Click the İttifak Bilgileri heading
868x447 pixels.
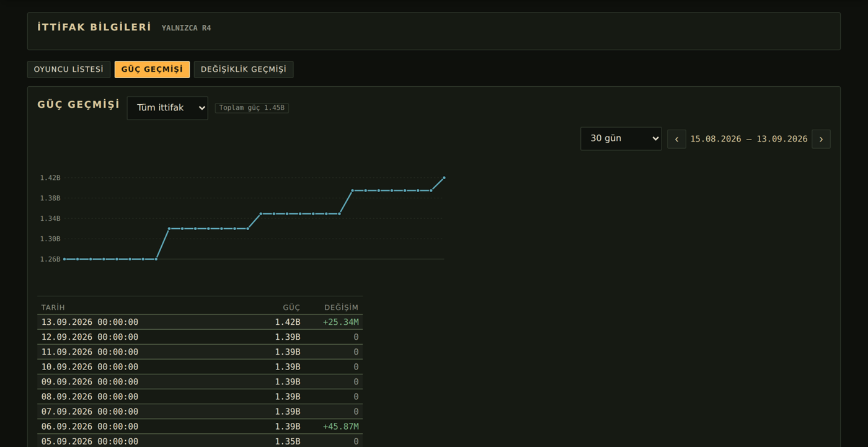pos(94,27)
